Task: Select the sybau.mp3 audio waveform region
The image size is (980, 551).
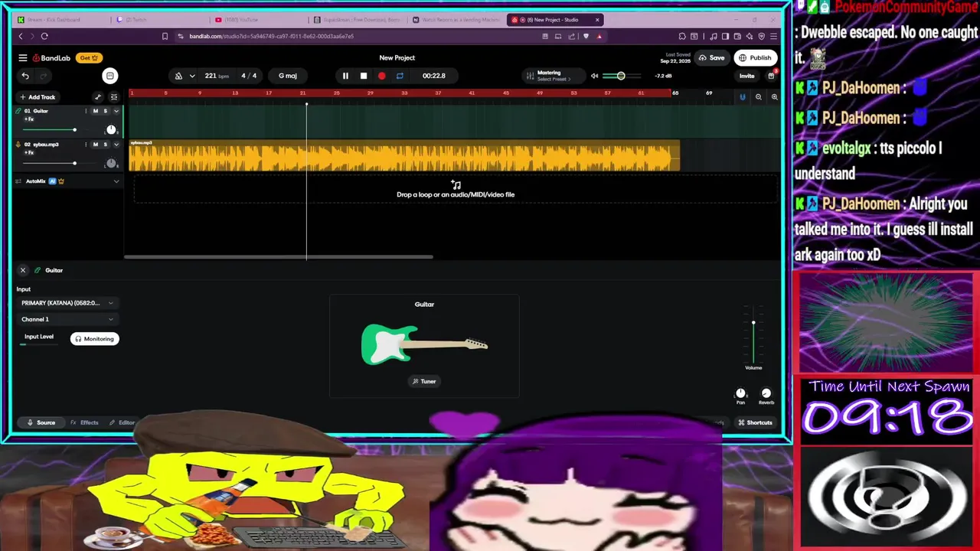Action: [404, 157]
